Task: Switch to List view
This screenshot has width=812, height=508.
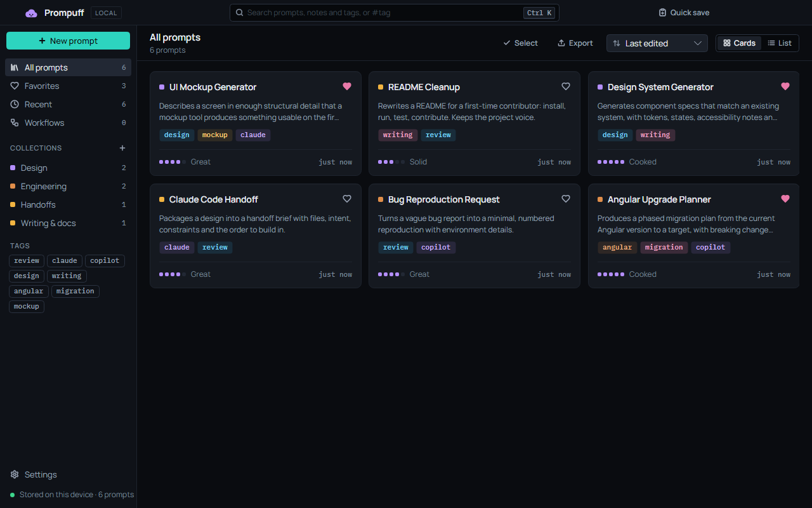Action: pyautogui.click(x=779, y=43)
